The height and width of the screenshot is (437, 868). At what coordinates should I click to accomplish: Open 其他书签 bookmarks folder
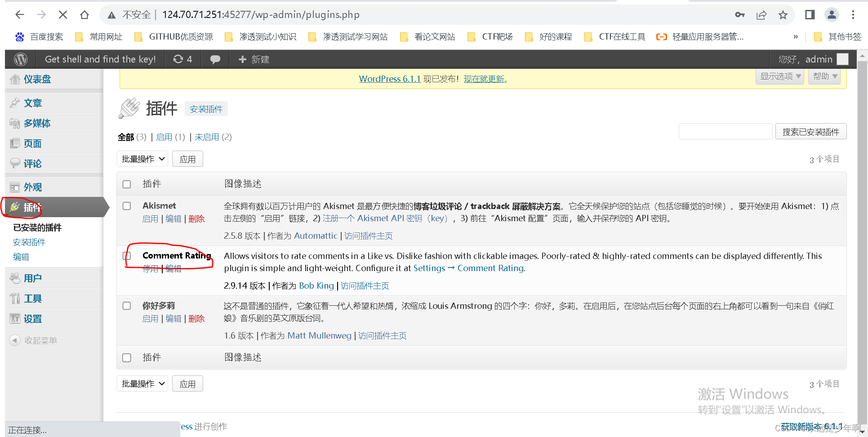[x=838, y=37]
